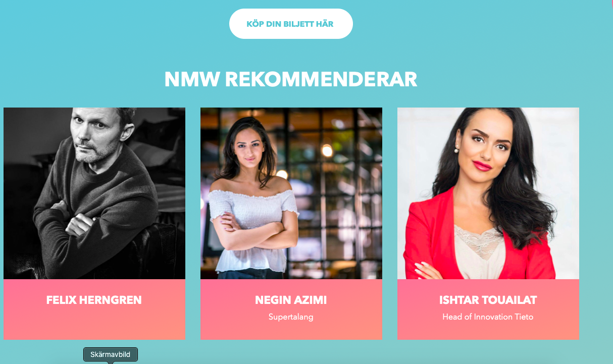Select the ISHTAR TOUAILAT name title
Screen dimensions: 613x364
point(488,300)
